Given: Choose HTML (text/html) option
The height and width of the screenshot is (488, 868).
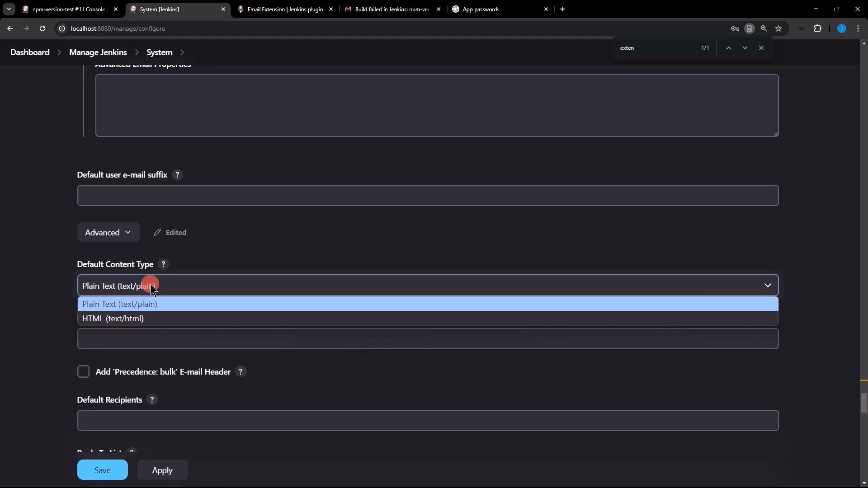Looking at the screenshot, I should [428, 319].
